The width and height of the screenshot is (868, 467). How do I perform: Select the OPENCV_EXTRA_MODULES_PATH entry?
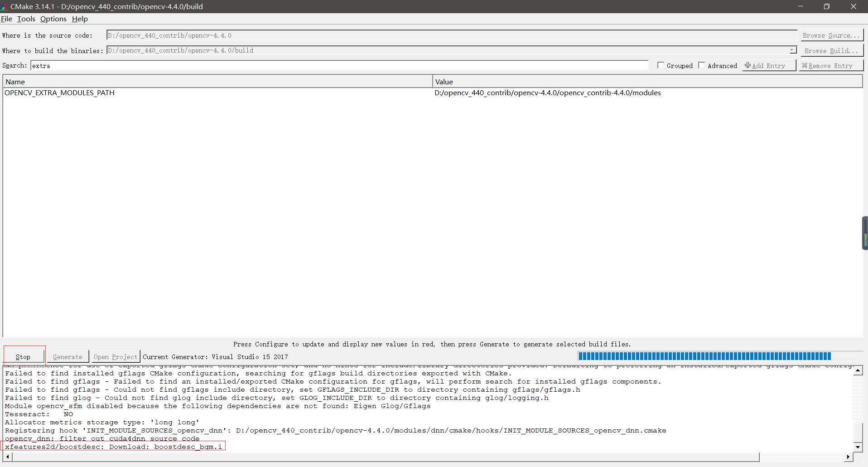[x=59, y=92]
